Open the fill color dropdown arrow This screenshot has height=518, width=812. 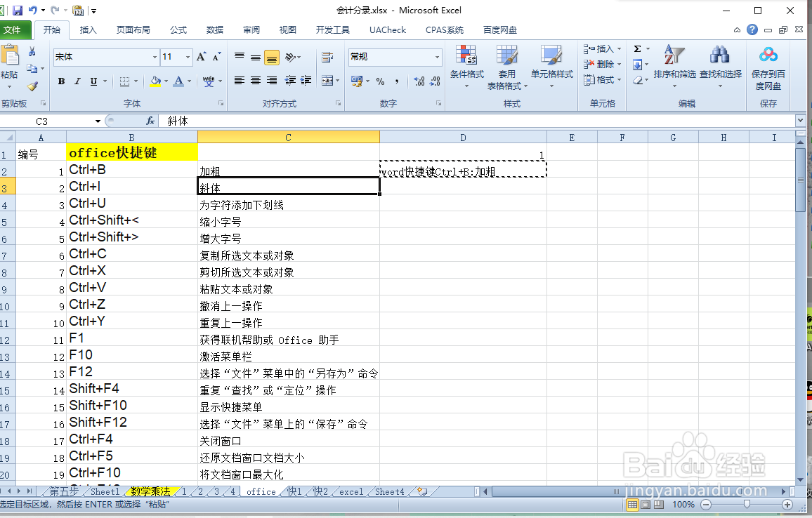pos(166,81)
